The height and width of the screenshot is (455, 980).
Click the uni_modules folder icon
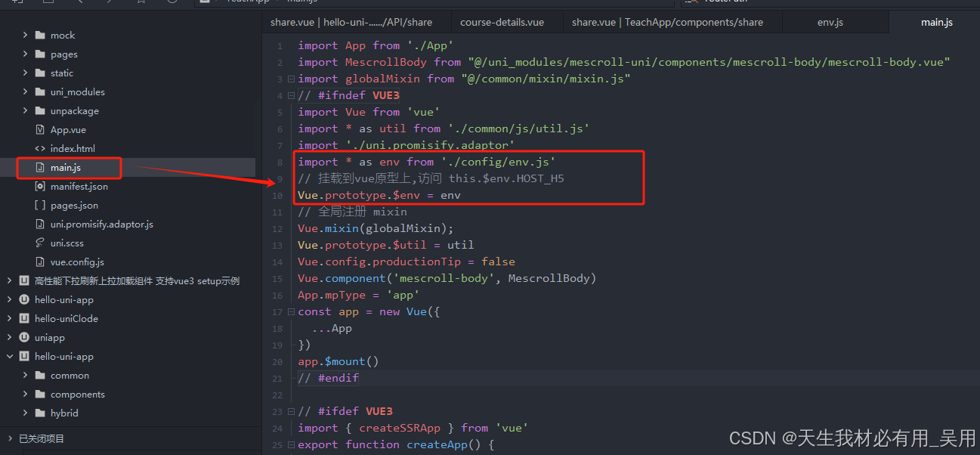[x=40, y=92]
